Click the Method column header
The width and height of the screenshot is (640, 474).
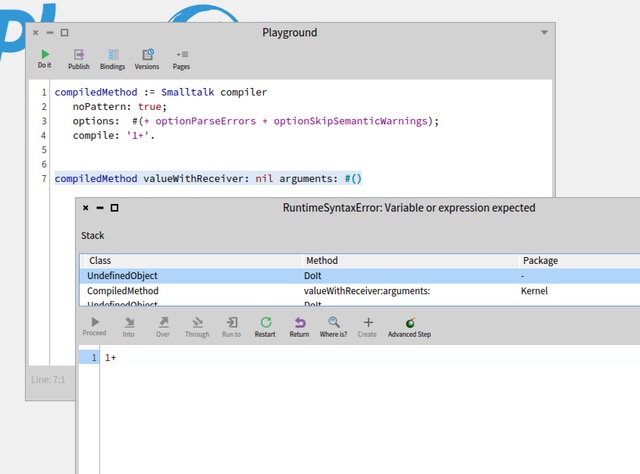tap(322, 260)
